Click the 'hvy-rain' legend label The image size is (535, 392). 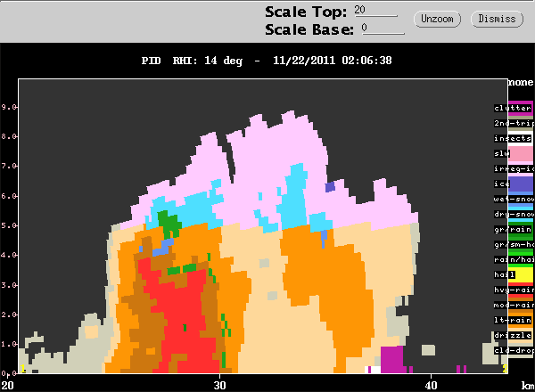514,290
